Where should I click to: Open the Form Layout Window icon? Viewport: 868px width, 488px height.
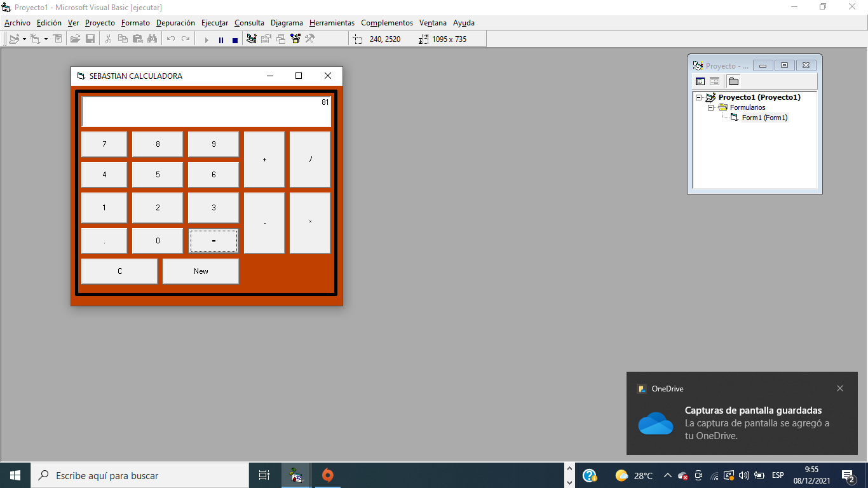pyautogui.click(x=280, y=39)
